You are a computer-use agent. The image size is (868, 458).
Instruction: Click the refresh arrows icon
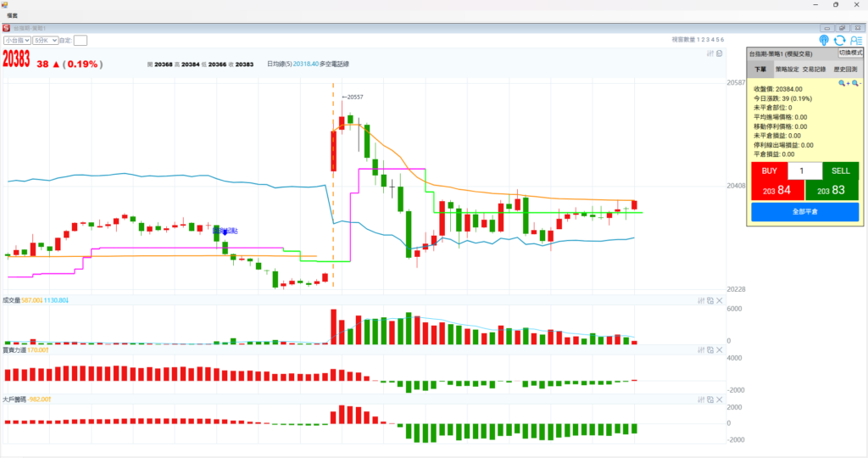coord(839,40)
